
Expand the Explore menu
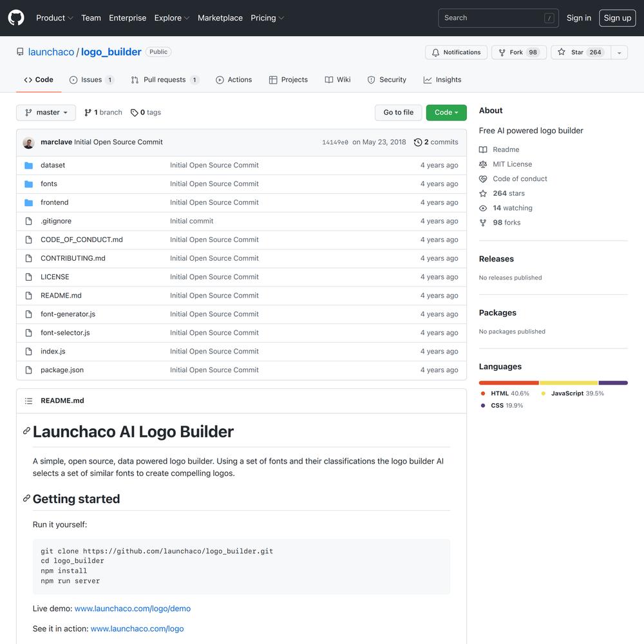tap(172, 18)
